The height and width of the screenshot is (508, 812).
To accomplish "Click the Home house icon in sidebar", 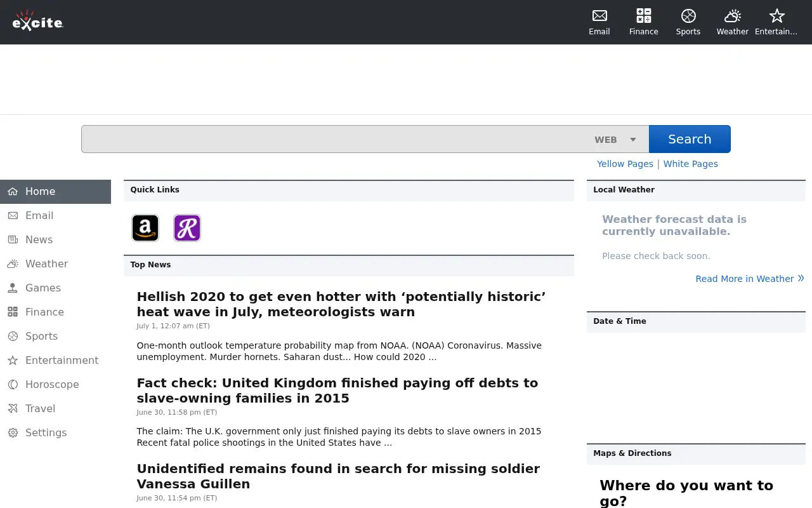I will point(13,192).
